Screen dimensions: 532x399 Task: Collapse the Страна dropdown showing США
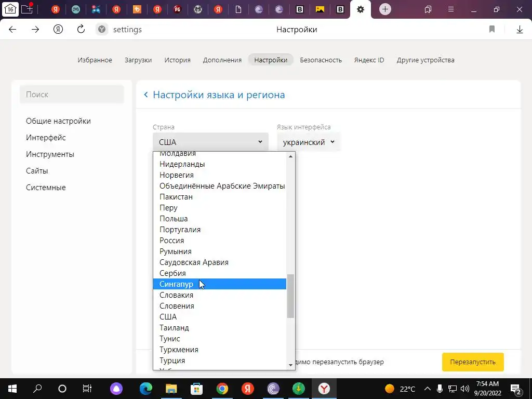click(x=211, y=142)
